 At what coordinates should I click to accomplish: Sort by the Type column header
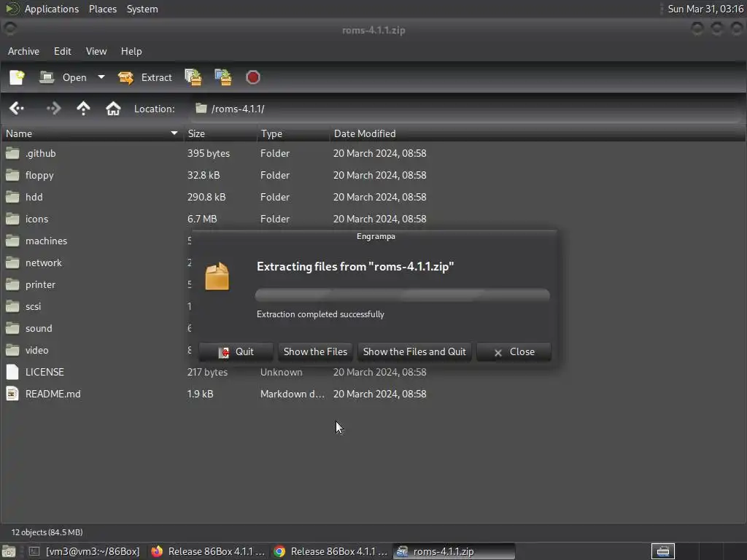(x=293, y=134)
